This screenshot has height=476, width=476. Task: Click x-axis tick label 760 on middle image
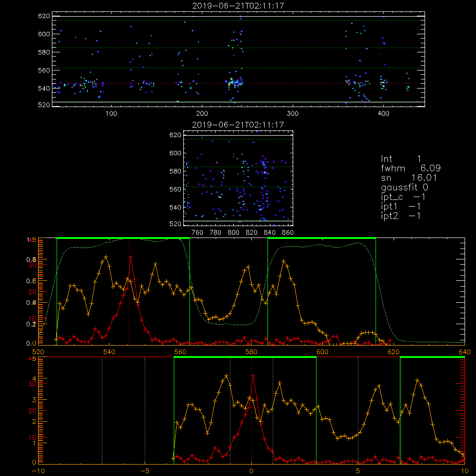198,233
